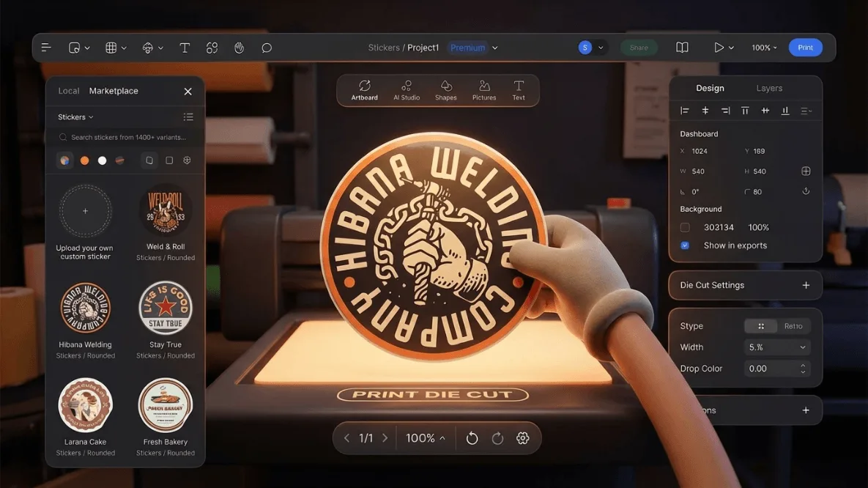Screen dimensions: 868x488
Task: Close the Marketplace panel
Action: [x=188, y=92]
